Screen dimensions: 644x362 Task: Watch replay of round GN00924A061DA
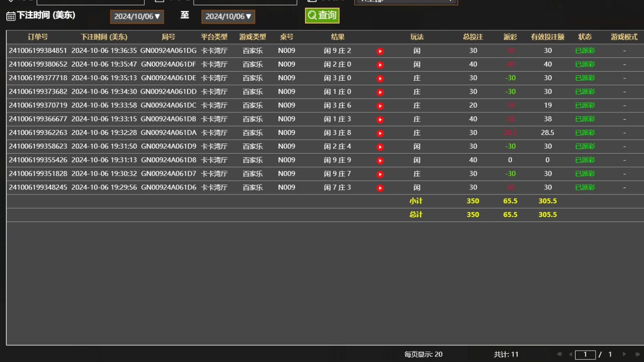[x=380, y=133]
